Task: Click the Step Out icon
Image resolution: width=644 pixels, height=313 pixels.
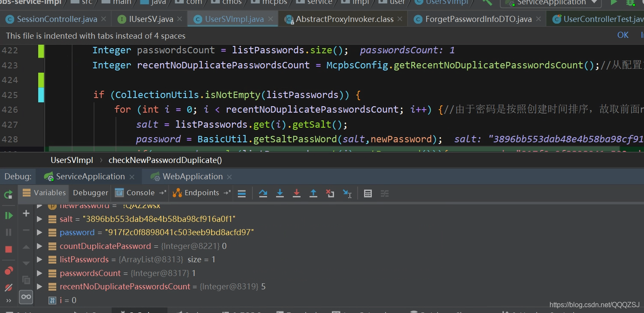Action: coord(313,193)
